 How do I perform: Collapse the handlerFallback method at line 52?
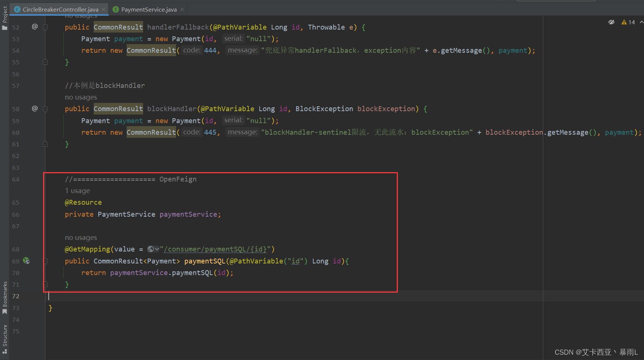point(45,27)
